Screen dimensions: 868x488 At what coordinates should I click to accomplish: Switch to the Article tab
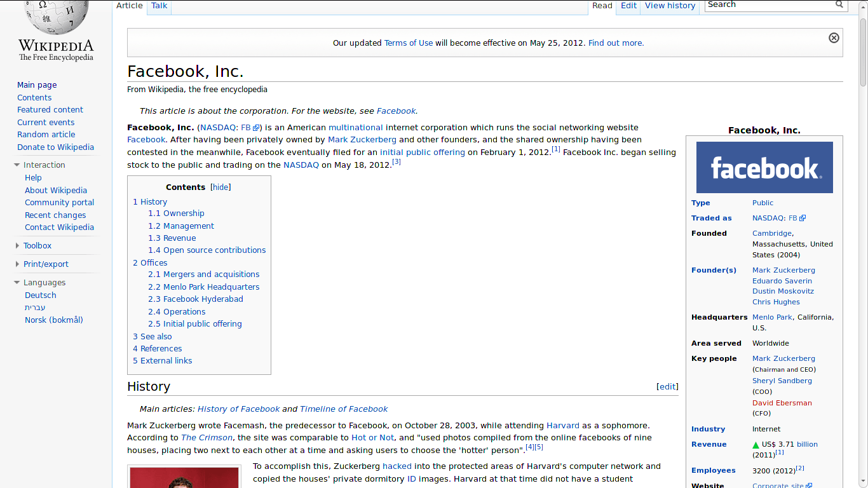pos(130,6)
